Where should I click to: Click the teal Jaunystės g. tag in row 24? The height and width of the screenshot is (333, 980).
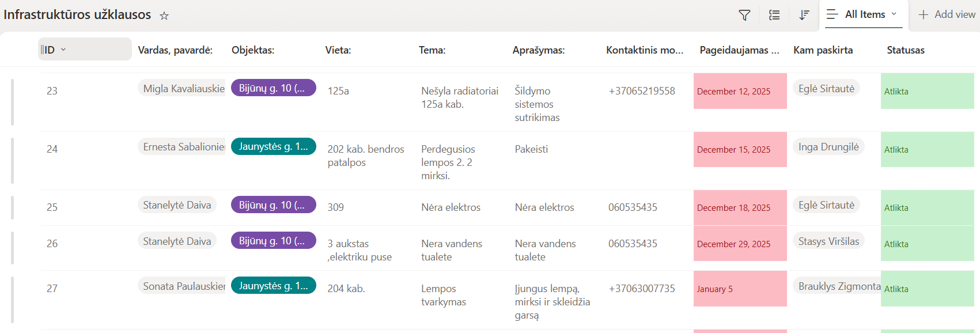(x=274, y=146)
